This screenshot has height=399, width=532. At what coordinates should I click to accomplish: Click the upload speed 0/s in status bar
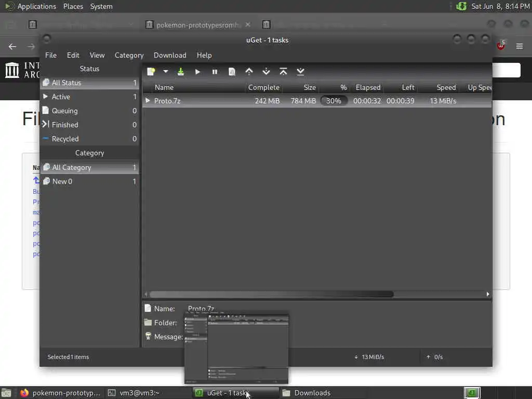[435, 357]
